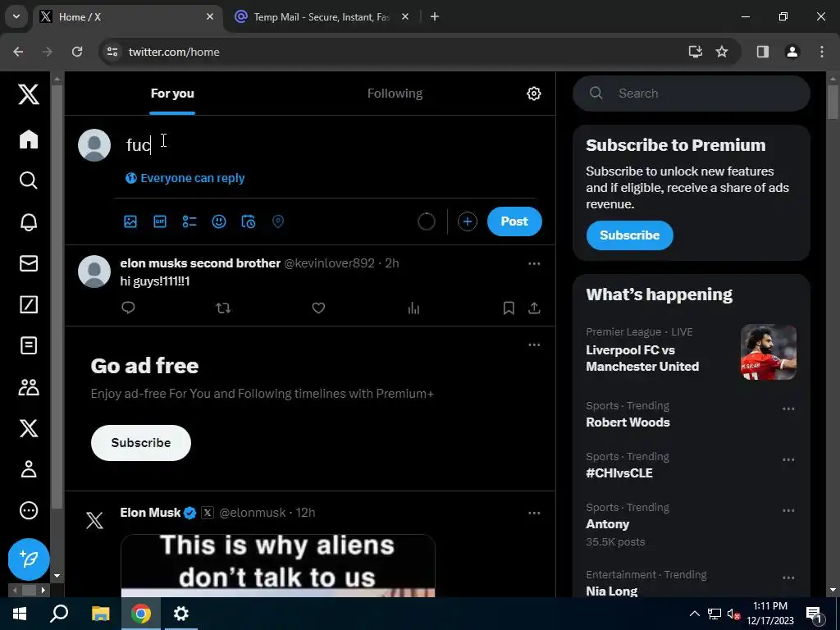Repost the 'hi guys!111!!1' post
840x630 pixels.
point(223,308)
